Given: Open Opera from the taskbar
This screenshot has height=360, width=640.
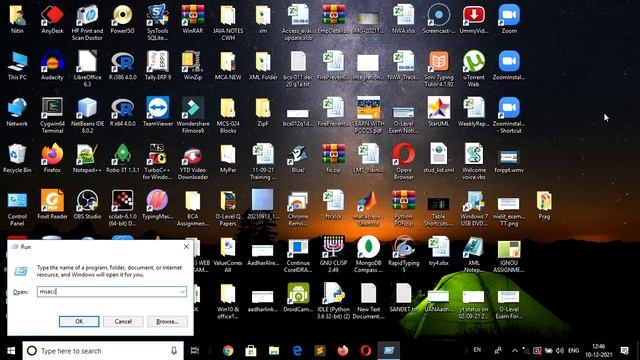Looking at the screenshot, I should (x=366, y=351).
